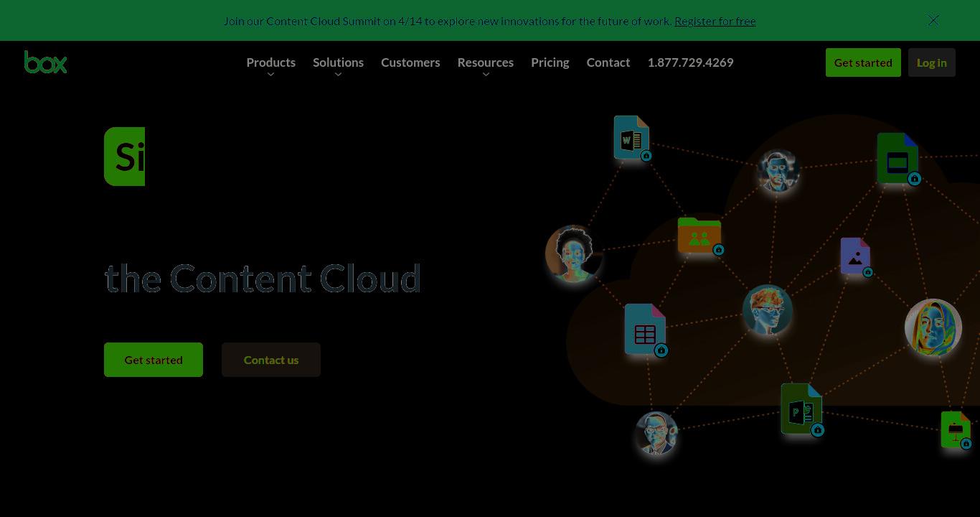
Task: Click the spreadsheet file icon
Action: tap(645, 329)
